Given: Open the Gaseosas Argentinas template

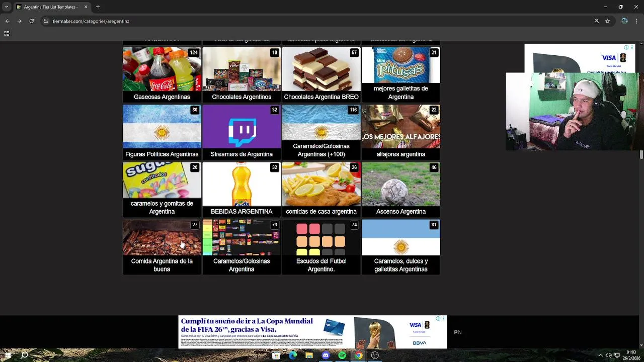Looking at the screenshot, I should pos(162,75).
